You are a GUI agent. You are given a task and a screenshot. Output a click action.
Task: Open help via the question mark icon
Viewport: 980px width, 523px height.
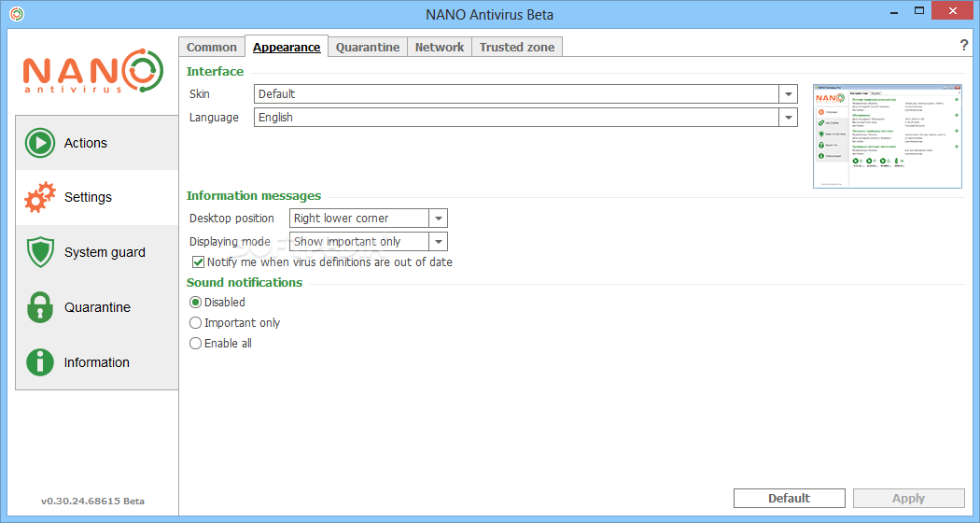(x=963, y=45)
